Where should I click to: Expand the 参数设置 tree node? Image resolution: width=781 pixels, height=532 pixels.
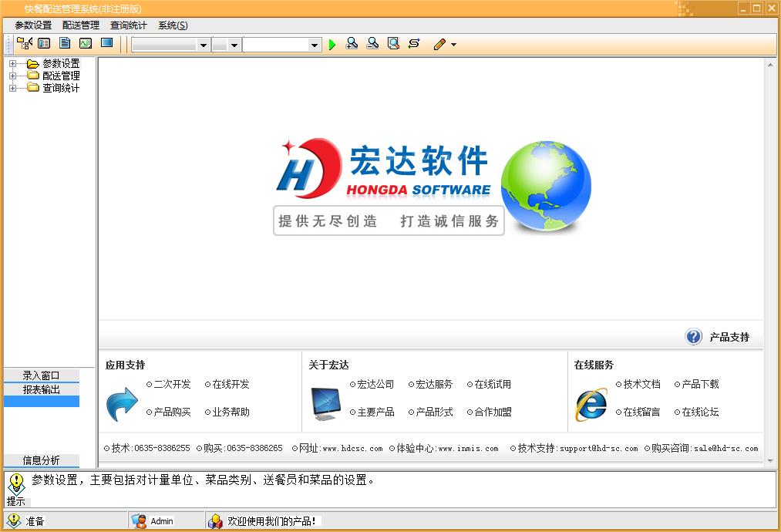click(x=12, y=64)
